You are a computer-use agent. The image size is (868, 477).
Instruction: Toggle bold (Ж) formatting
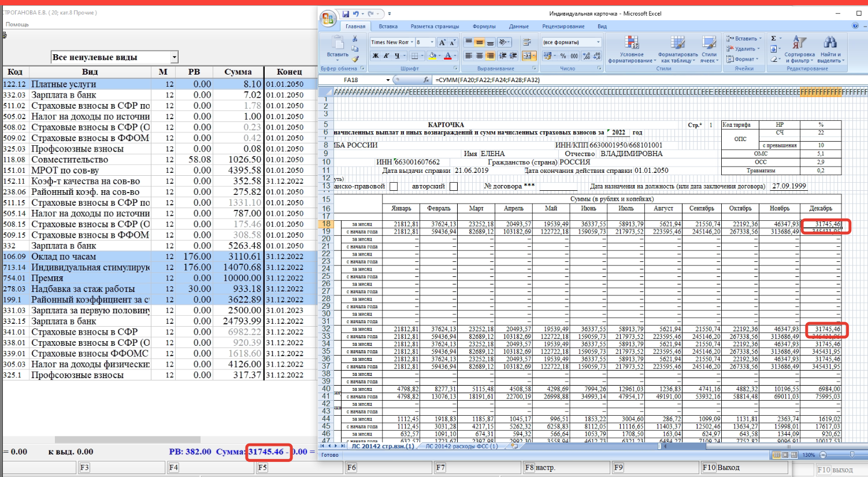(x=375, y=56)
